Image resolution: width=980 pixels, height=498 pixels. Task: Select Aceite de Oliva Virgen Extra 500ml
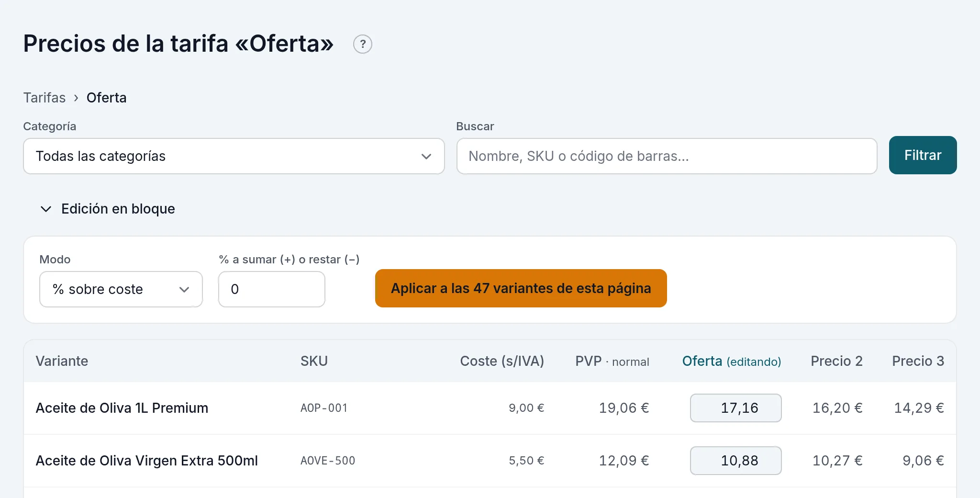tap(147, 461)
